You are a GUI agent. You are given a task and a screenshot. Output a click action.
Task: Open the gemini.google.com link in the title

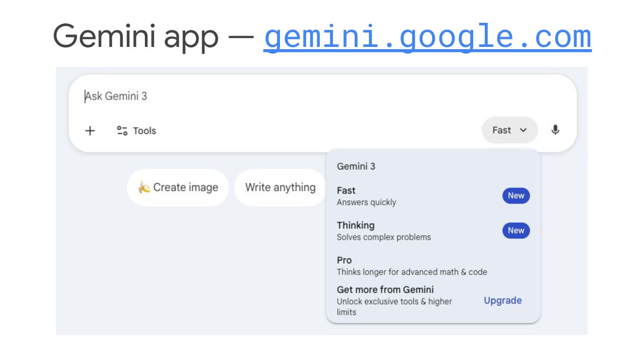[427, 38]
